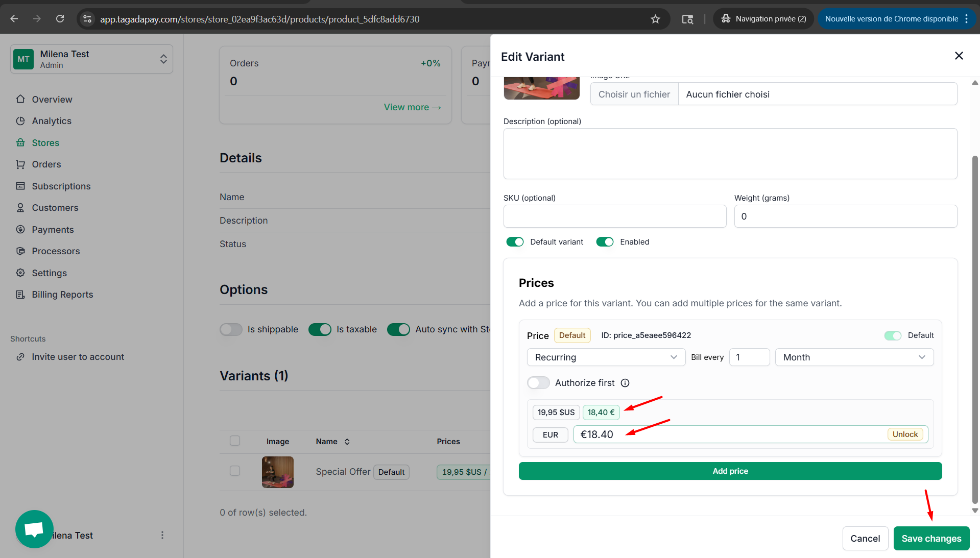Go to Subscriptions in the sidebar
The height and width of the screenshot is (558, 980).
61,186
